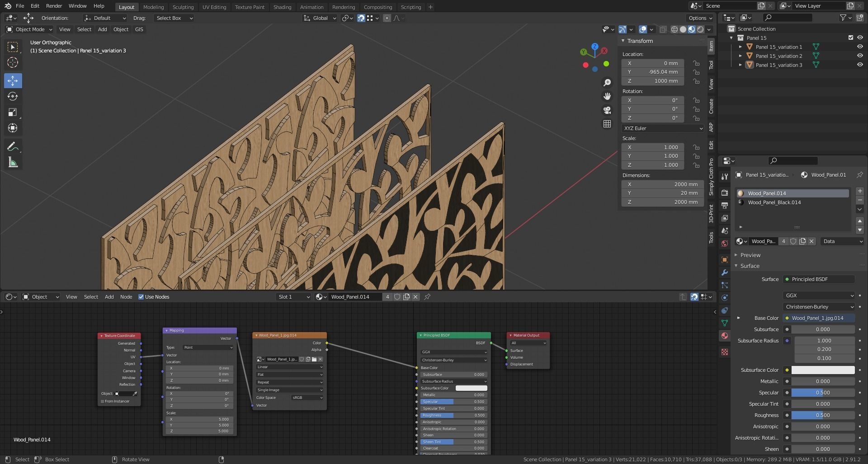
Task: Open the 3D-Print sidebar tab
Action: pos(711,213)
